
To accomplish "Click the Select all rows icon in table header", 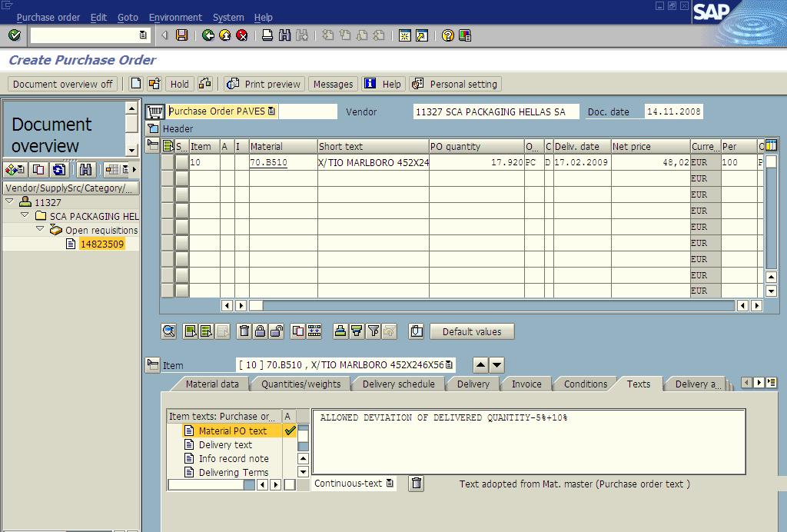I will (x=168, y=146).
